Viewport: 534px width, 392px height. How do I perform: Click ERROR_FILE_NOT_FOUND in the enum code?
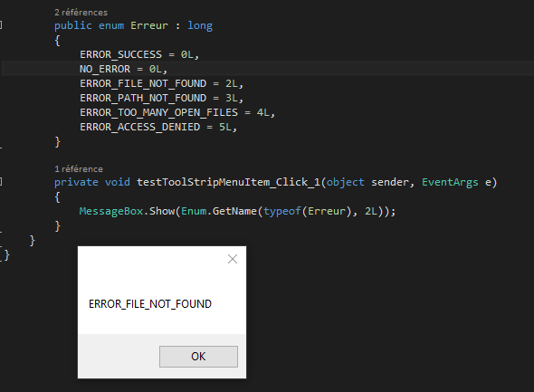click(143, 83)
